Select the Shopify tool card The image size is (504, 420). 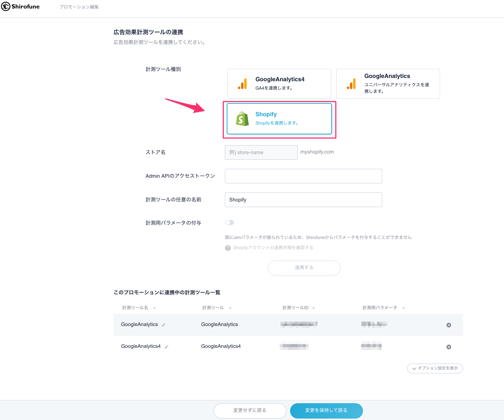279,119
